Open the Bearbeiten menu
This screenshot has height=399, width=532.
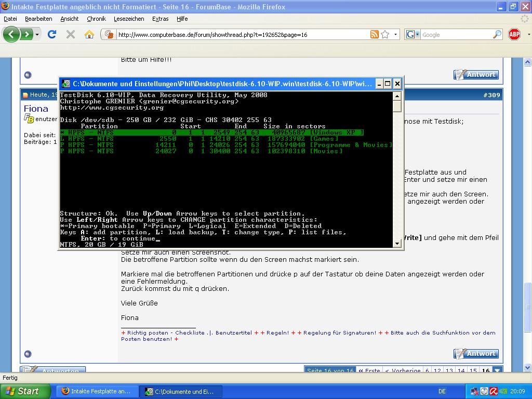click(38, 19)
